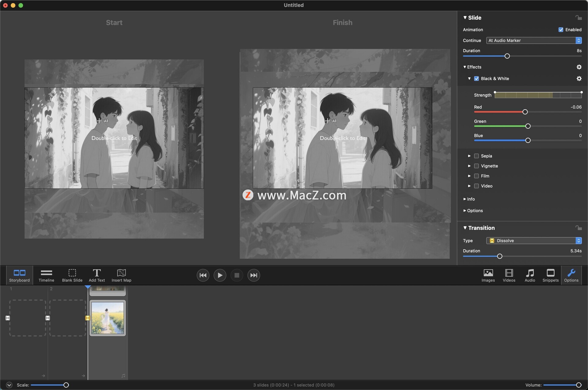Skip back to previous slide
Screen dimensions: 588x390
click(203, 275)
